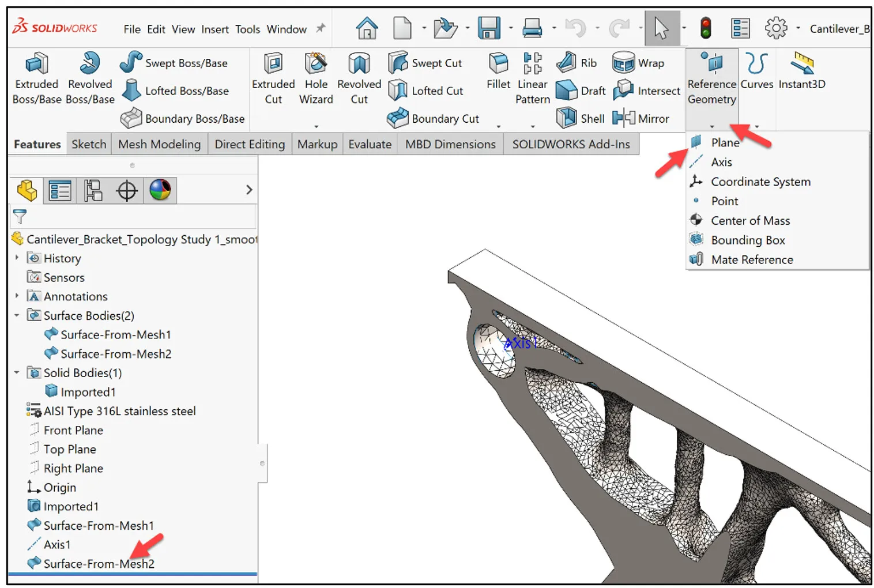
Task: Collapse the Surface Bodies(2) folder
Action: 17,315
